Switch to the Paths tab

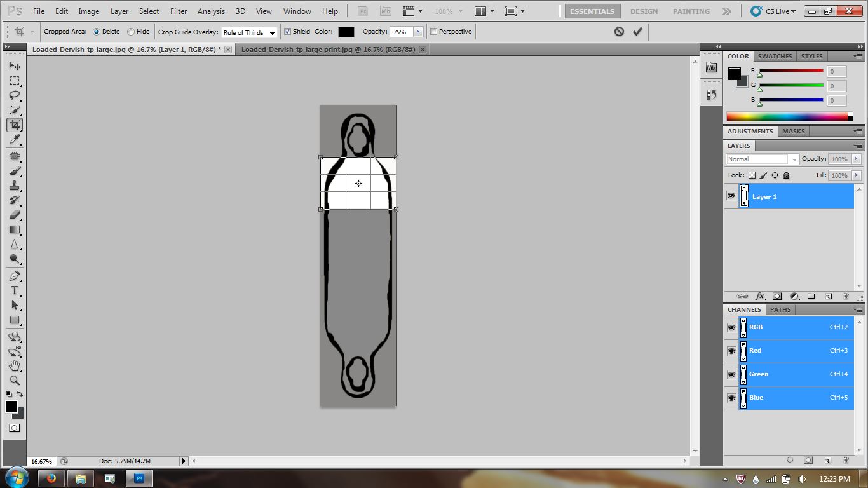point(780,309)
